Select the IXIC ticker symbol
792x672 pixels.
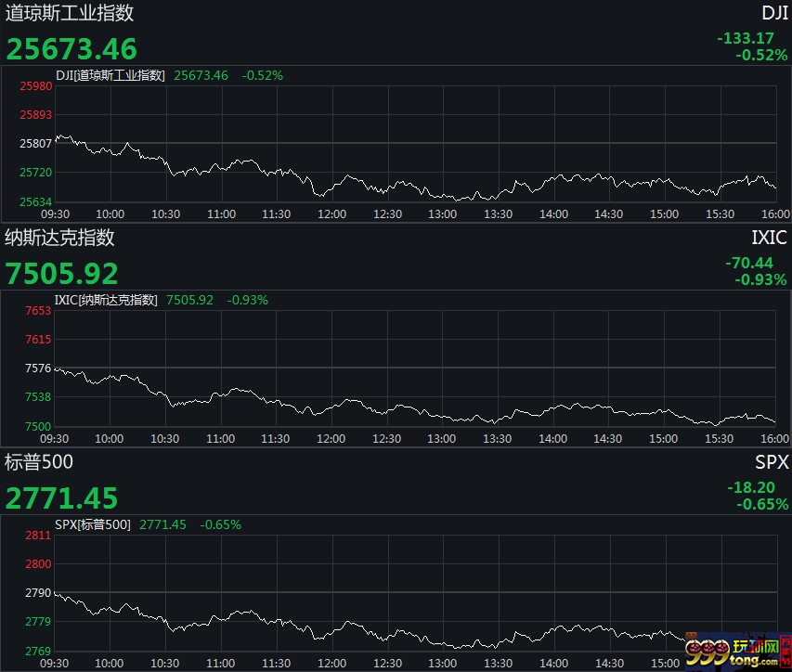tap(770, 238)
